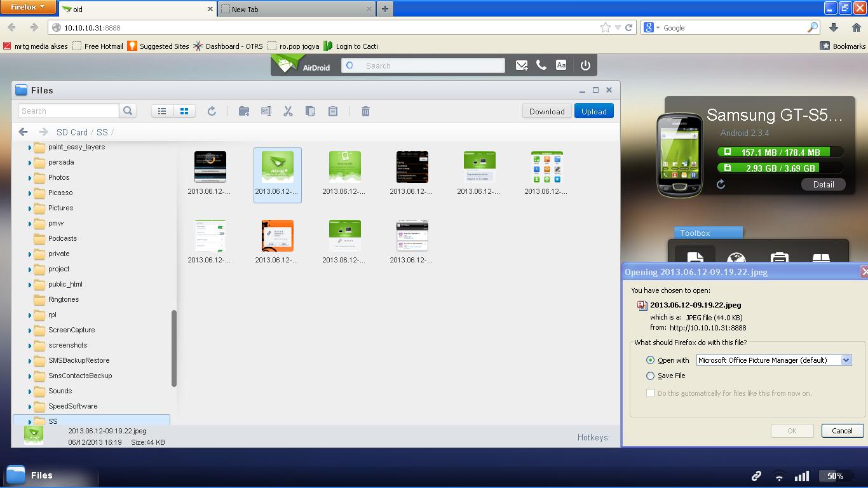Expand the SMSBackupRestore folder arrow

pos(30,360)
